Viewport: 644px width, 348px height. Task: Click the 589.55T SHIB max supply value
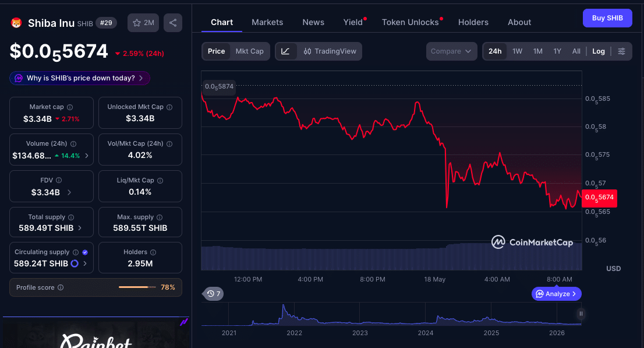[140, 228]
